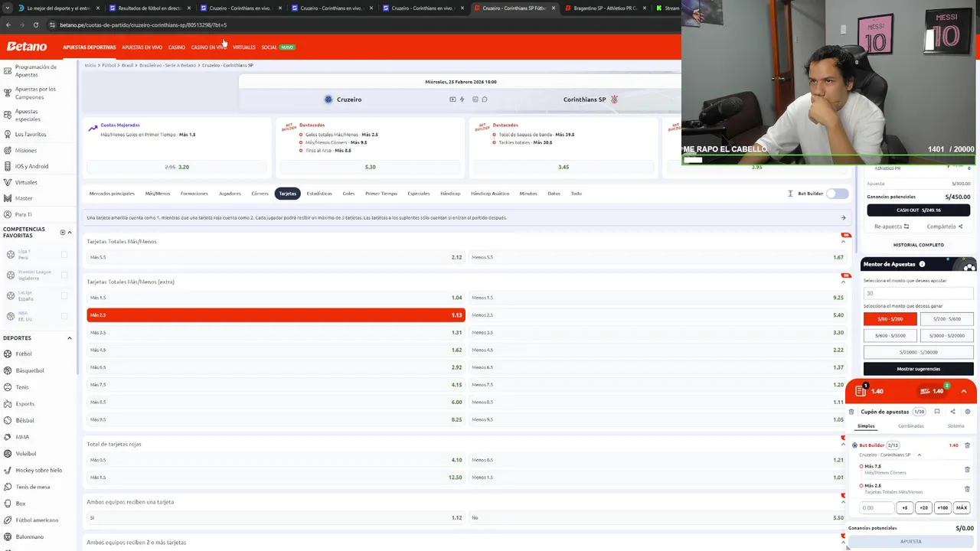Add favorite competition plus icon
The width and height of the screenshot is (980, 551).
[62, 233]
